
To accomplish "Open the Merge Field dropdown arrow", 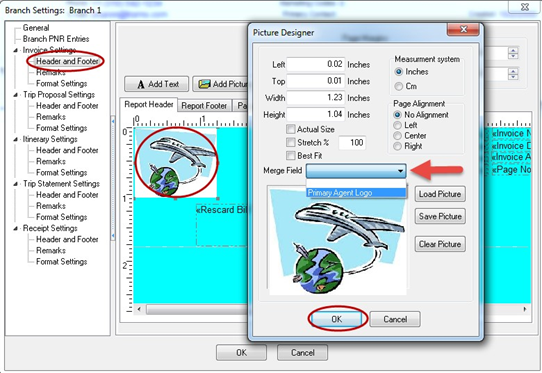I will 400,171.
